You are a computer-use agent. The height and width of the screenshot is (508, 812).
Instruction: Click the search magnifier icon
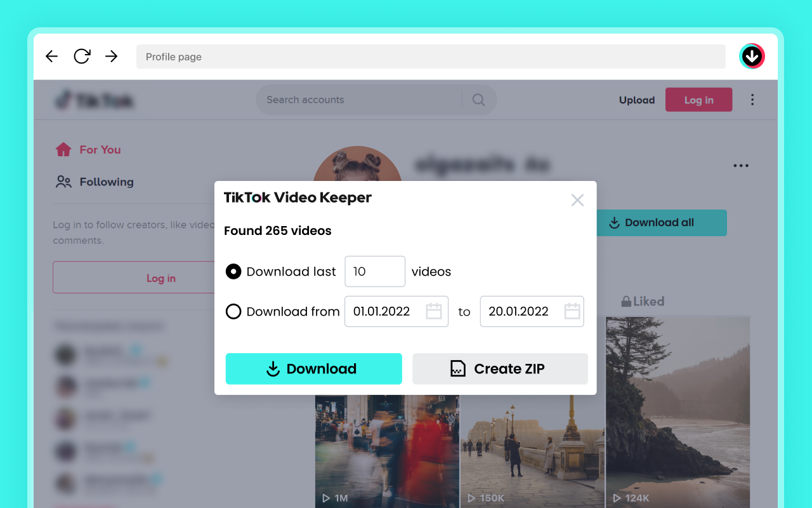click(478, 100)
